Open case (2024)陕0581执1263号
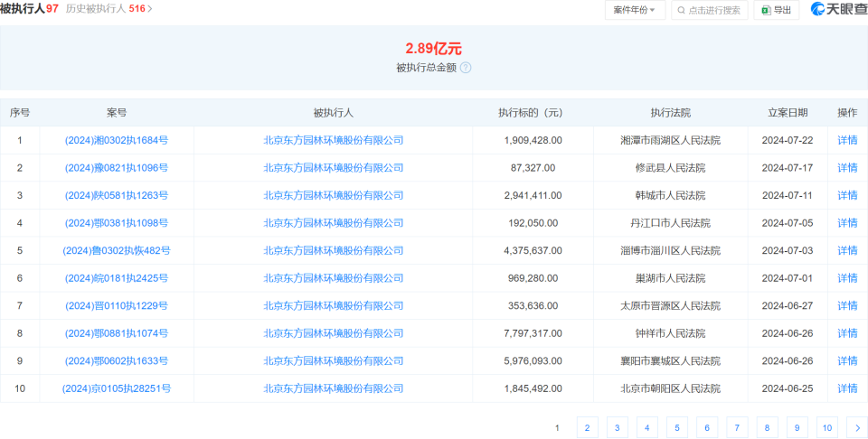This screenshot has height=439, width=868. coord(117,195)
